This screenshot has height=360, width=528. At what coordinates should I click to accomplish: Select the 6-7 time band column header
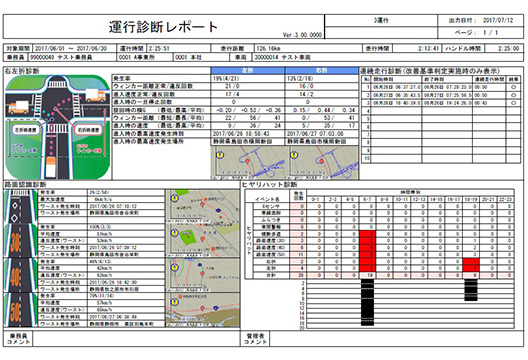(x=367, y=199)
